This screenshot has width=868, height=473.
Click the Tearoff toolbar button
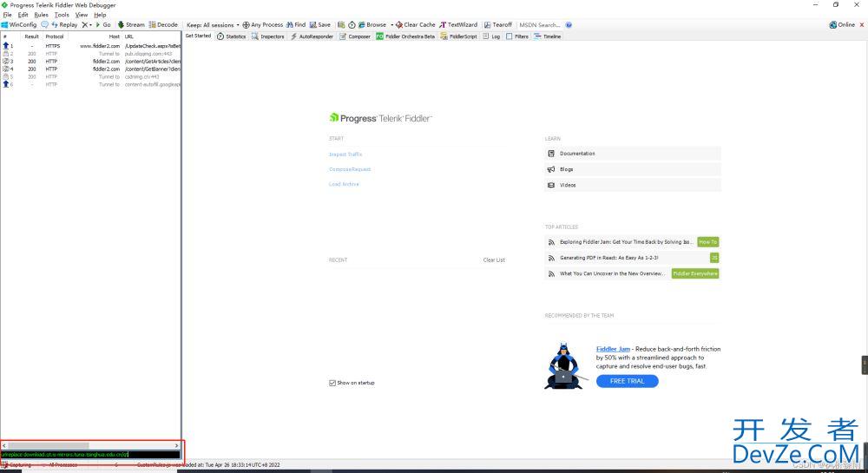pos(498,25)
